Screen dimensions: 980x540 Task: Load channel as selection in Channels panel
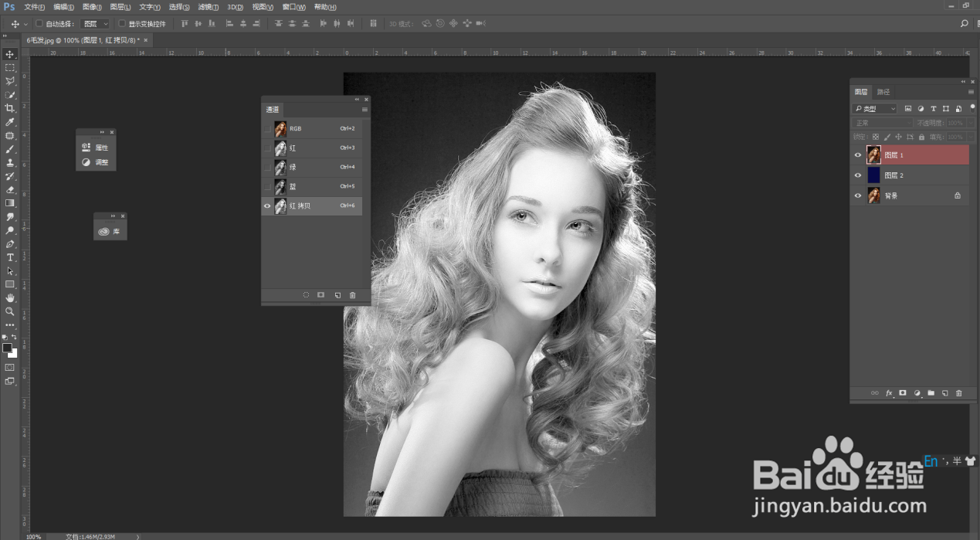306,295
